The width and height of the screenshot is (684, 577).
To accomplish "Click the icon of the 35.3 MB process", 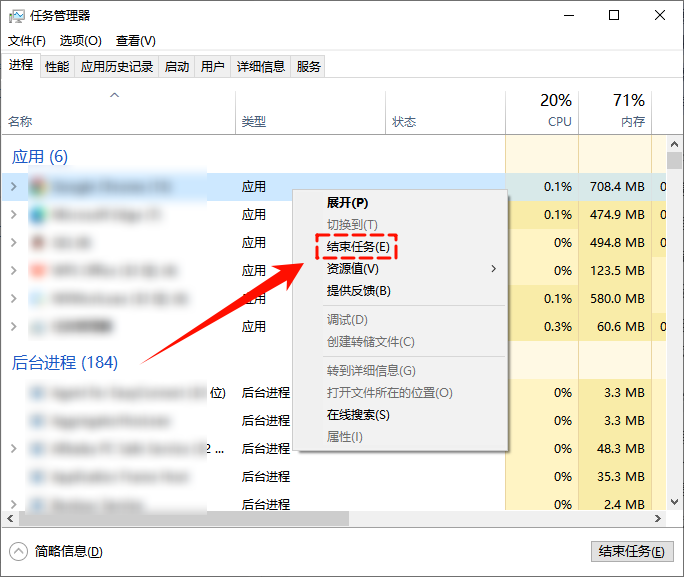I will coord(38,476).
